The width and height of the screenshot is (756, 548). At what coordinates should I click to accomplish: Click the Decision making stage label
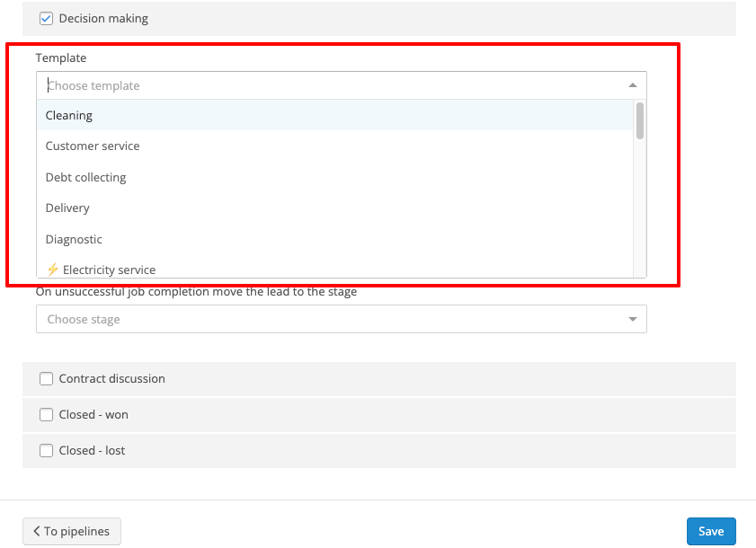click(x=103, y=19)
